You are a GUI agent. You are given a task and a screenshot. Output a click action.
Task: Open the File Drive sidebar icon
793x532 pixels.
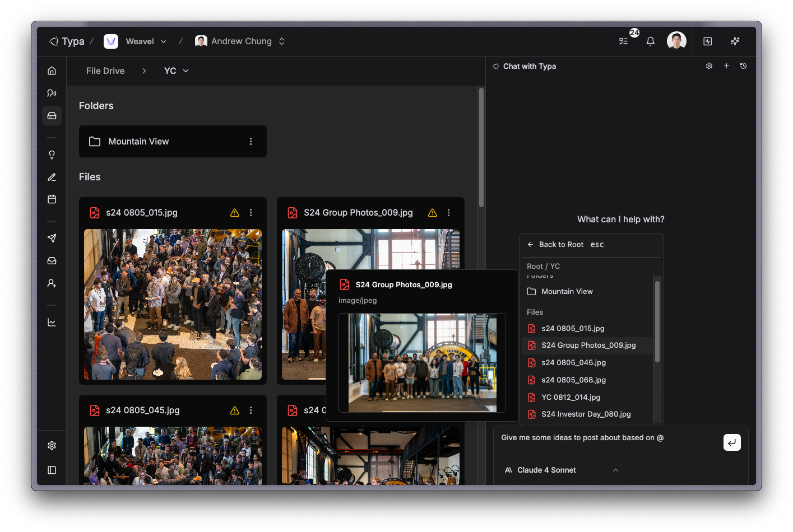click(52, 116)
